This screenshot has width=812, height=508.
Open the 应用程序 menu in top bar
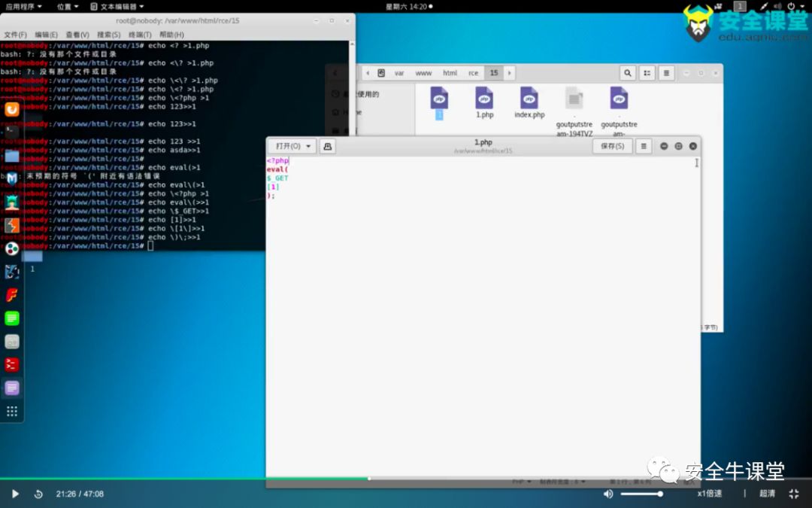23,6
